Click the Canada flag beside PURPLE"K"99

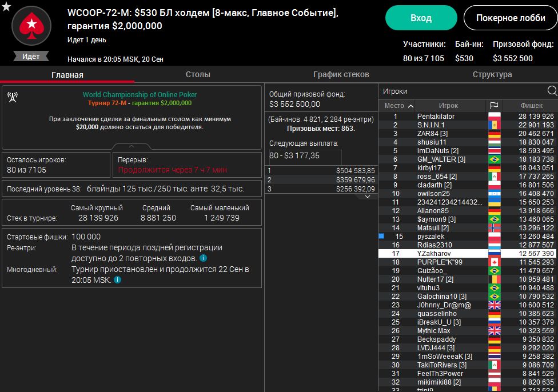click(x=495, y=262)
